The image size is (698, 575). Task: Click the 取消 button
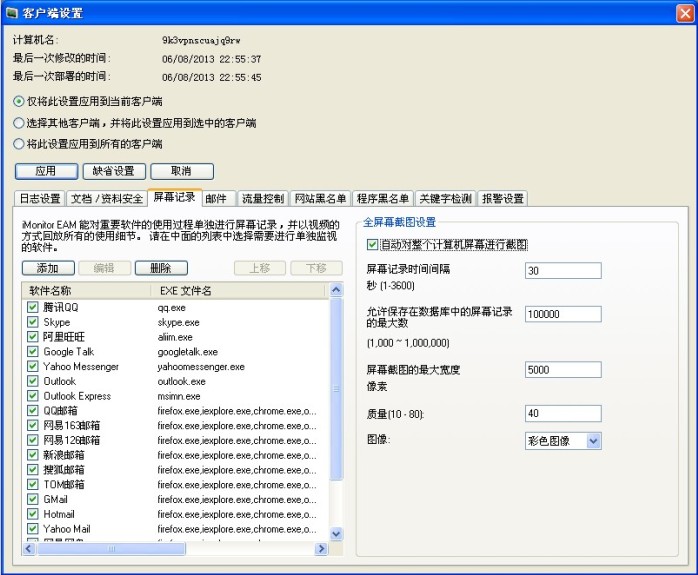click(182, 171)
